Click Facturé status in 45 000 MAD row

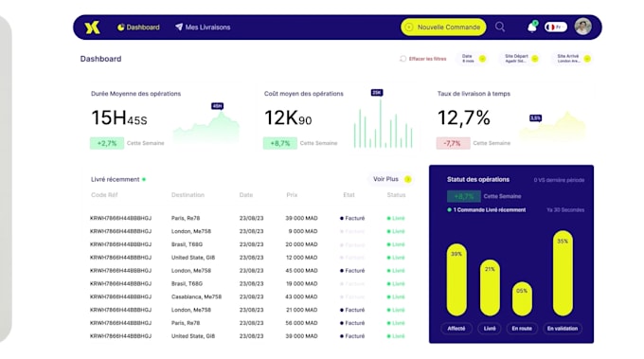click(352, 271)
